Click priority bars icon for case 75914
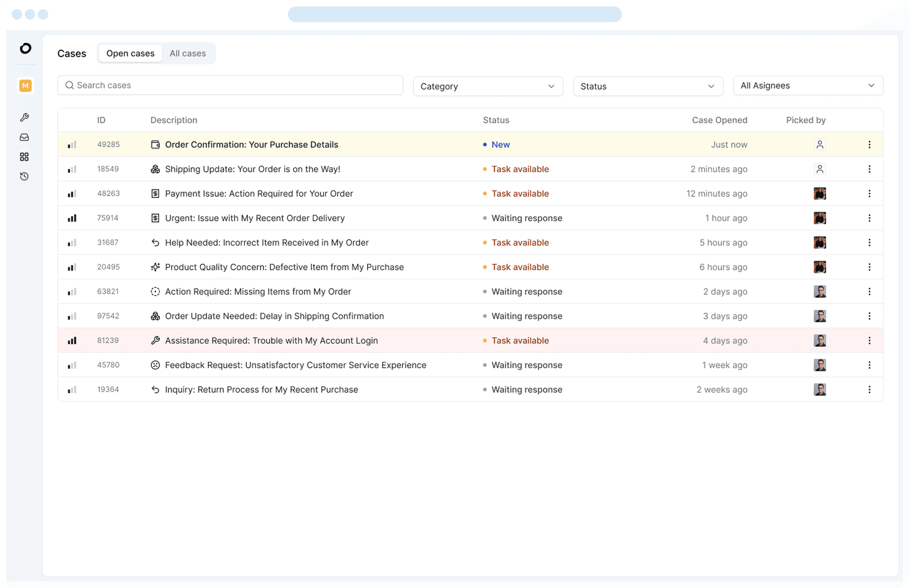Screen dimensions: 910x588 click(x=72, y=218)
